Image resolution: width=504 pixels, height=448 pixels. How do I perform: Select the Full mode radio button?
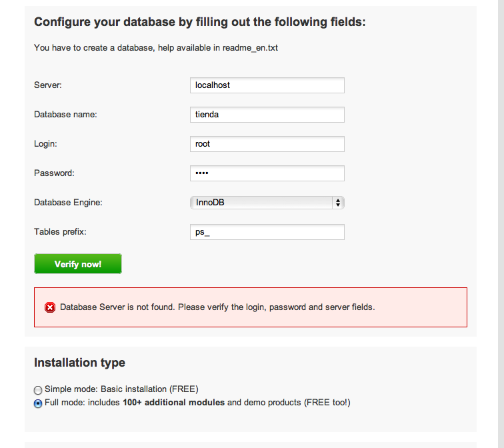tap(39, 403)
